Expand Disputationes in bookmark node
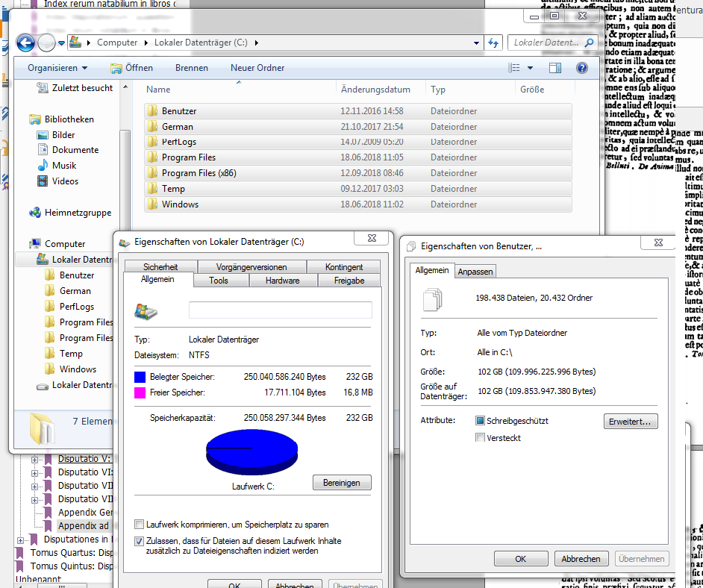 click(x=20, y=540)
